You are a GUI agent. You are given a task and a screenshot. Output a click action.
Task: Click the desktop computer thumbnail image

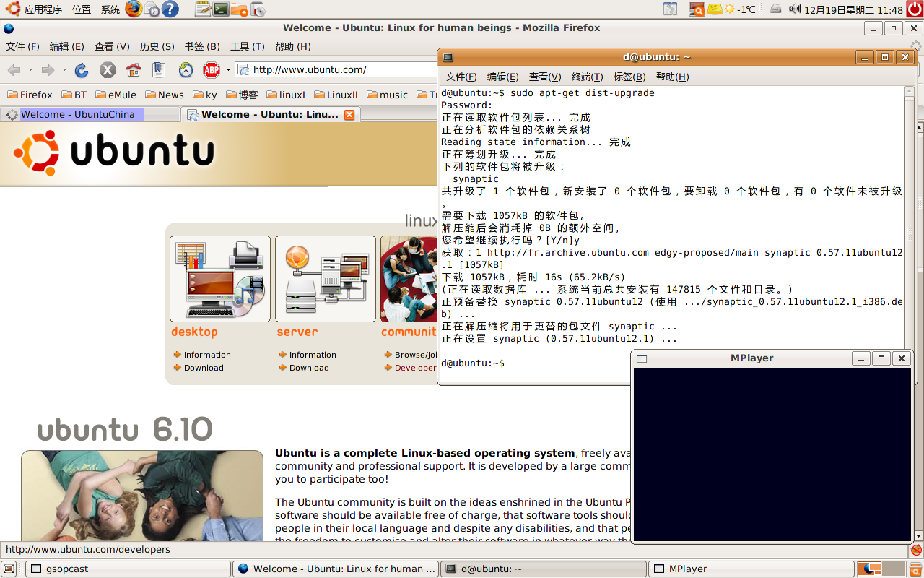pyautogui.click(x=220, y=279)
